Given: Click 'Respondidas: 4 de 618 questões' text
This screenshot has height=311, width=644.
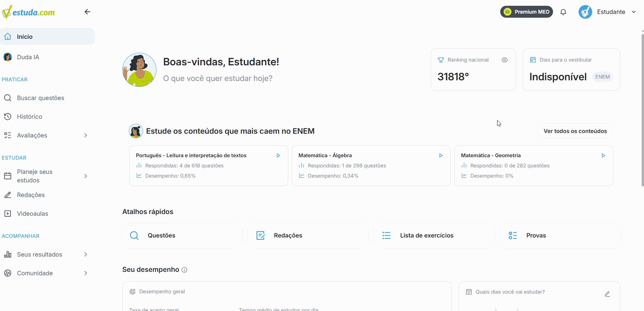Looking at the screenshot, I should pyautogui.click(x=184, y=166).
